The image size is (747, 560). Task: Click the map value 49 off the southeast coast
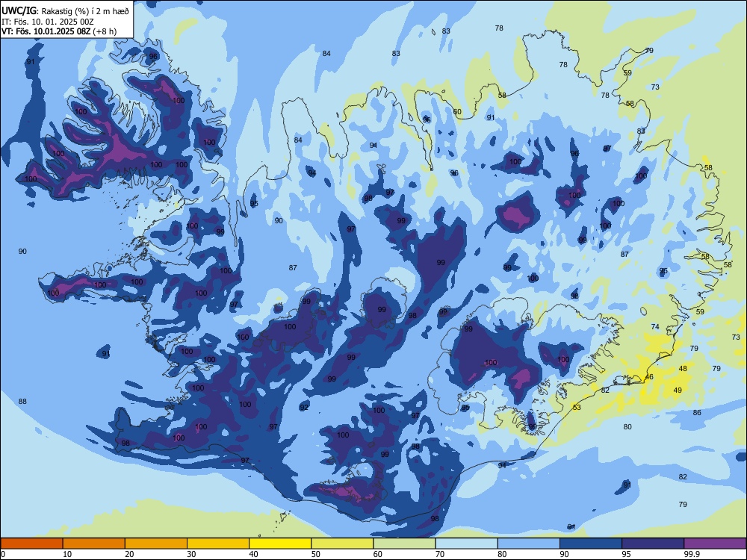[678, 390]
